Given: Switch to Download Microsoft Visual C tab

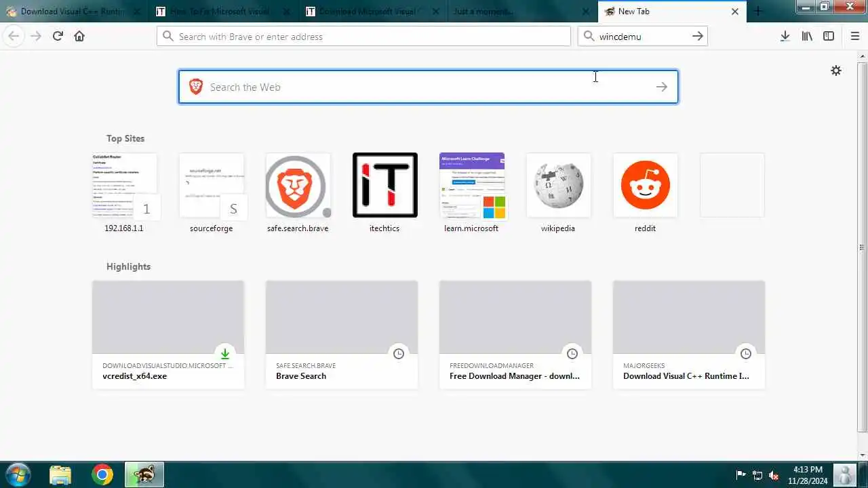Looking at the screenshot, I should pyautogui.click(x=373, y=12).
